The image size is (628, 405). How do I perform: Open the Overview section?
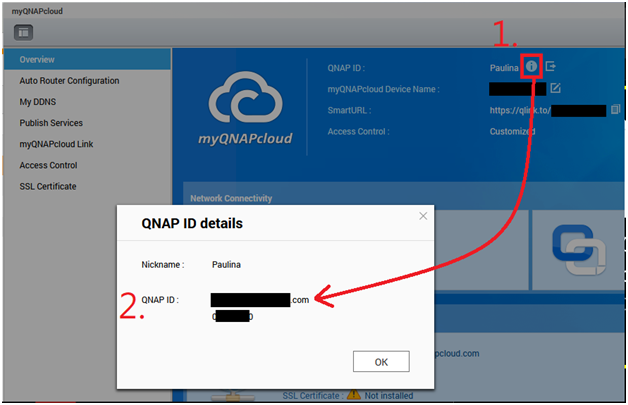(x=87, y=59)
